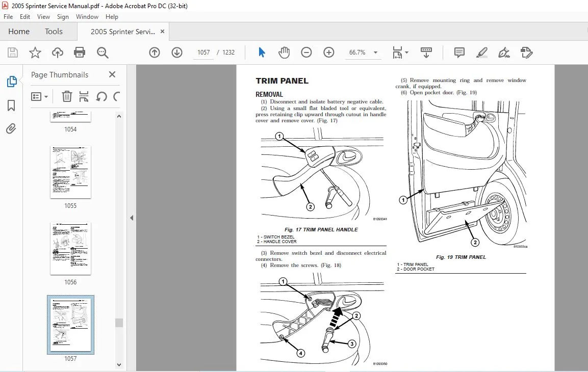Click the 1 - SWITCH BEZEL legend text
The width and height of the screenshot is (588, 372).
pyautogui.click(x=275, y=237)
